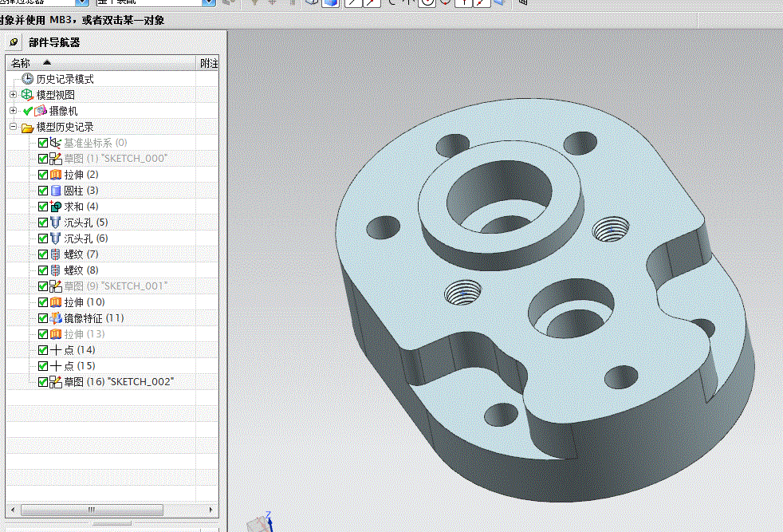This screenshot has width=783, height=532.
Task: Expand the 模型视图 tree node
Action: pyautogui.click(x=13, y=94)
